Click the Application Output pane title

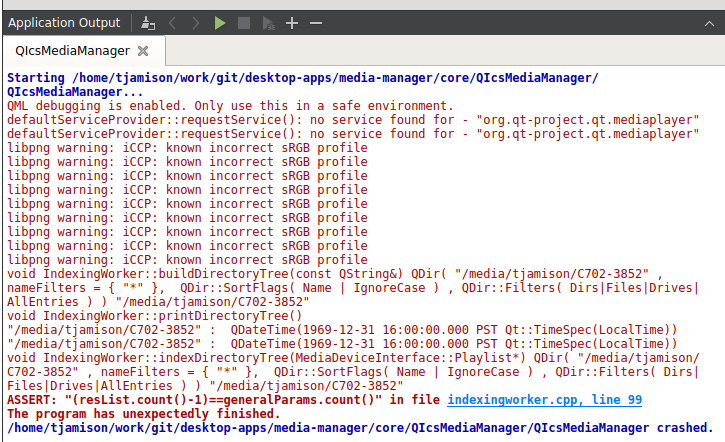(64, 23)
